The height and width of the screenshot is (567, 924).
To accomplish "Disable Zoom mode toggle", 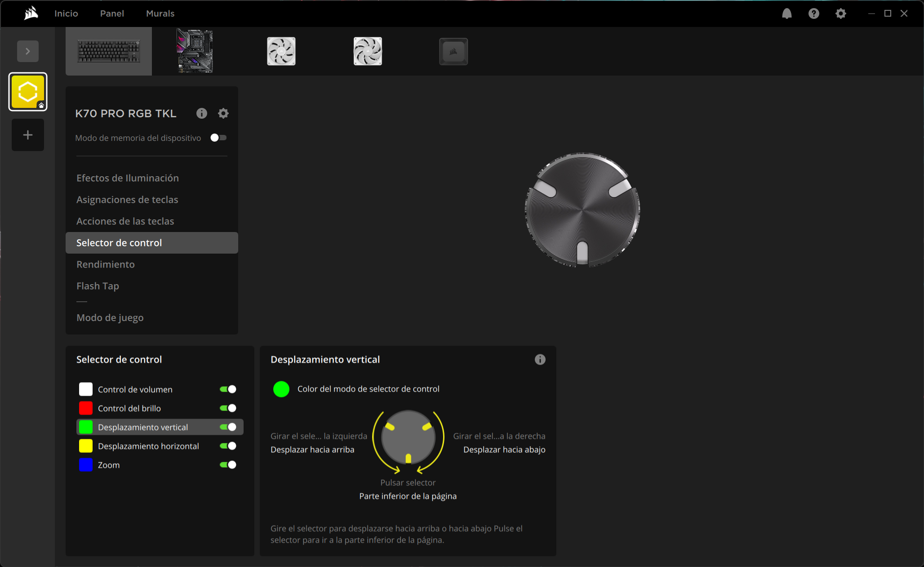I will (228, 465).
